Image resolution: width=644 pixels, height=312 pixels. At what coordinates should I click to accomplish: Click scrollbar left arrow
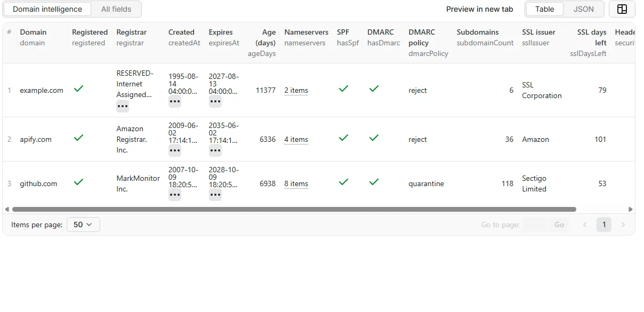coord(7,210)
